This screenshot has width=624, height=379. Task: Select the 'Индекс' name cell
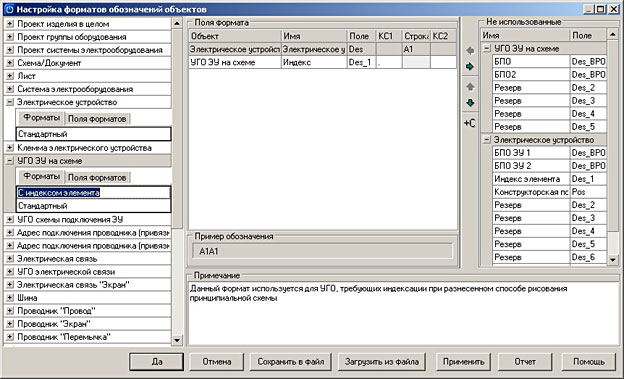[x=314, y=62]
